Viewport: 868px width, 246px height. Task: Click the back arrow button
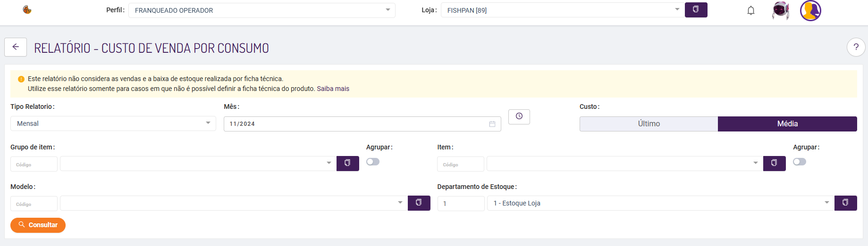[x=16, y=47]
